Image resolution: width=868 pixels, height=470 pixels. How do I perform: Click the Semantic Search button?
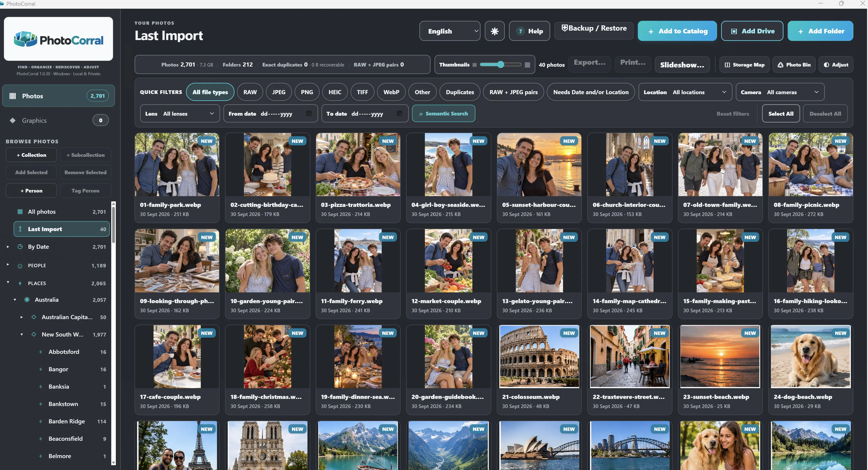443,114
